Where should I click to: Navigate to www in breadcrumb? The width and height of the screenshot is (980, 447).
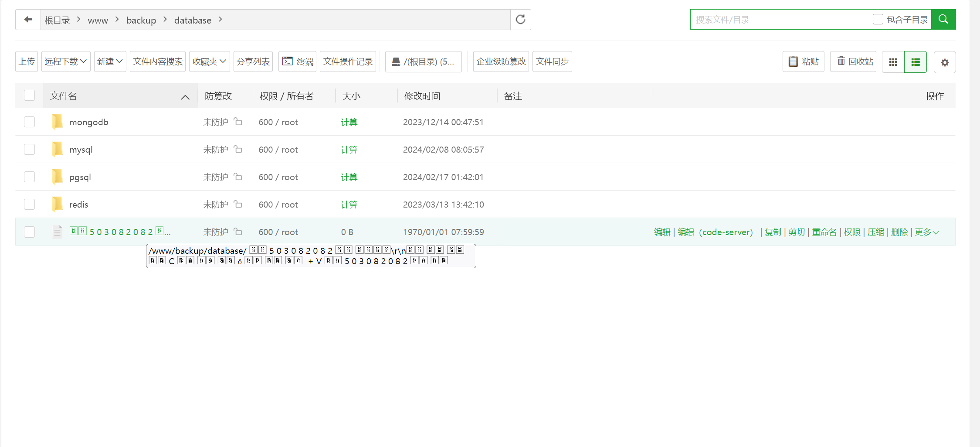(x=98, y=20)
